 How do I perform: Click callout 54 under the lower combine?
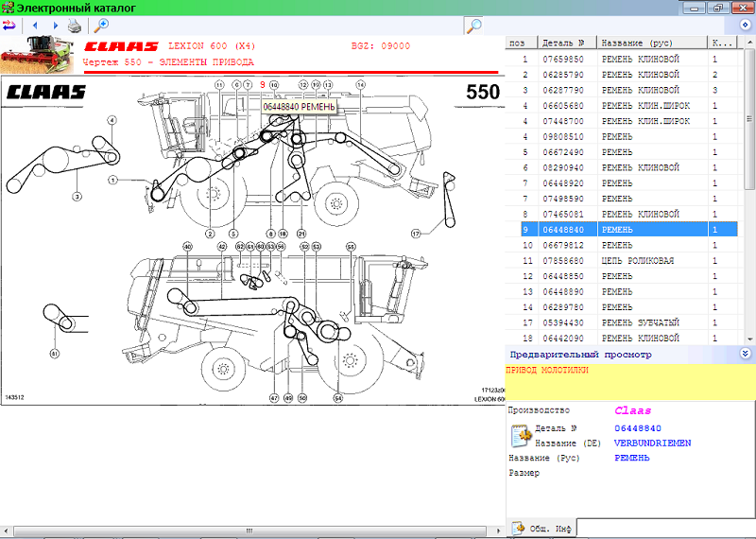pyautogui.click(x=338, y=398)
